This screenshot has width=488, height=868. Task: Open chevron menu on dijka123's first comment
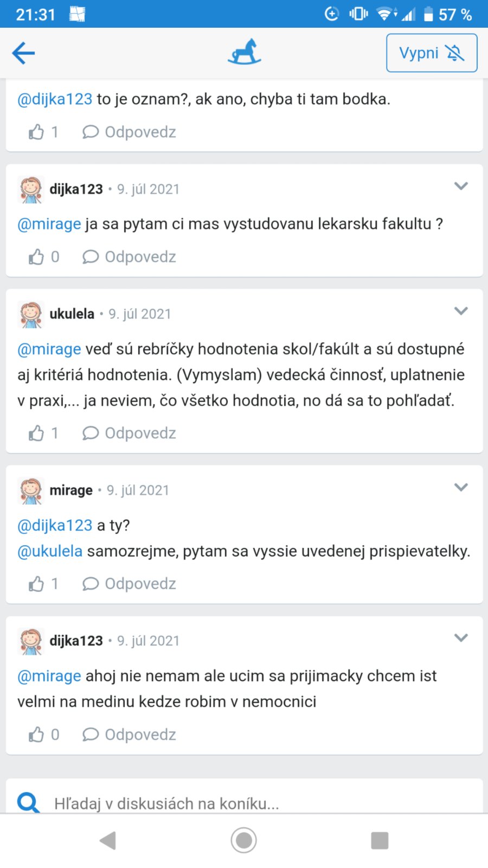click(x=461, y=186)
